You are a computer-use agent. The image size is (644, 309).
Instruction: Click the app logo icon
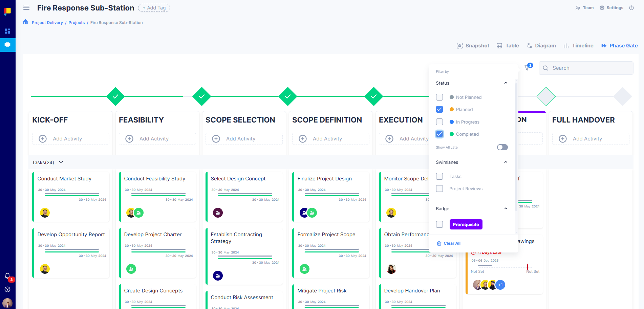(x=7, y=12)
